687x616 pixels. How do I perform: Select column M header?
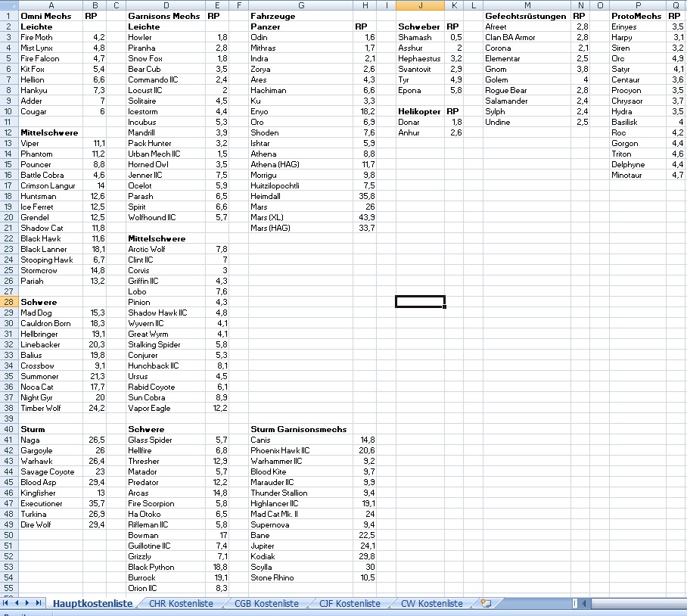click(x=527, y=5)
